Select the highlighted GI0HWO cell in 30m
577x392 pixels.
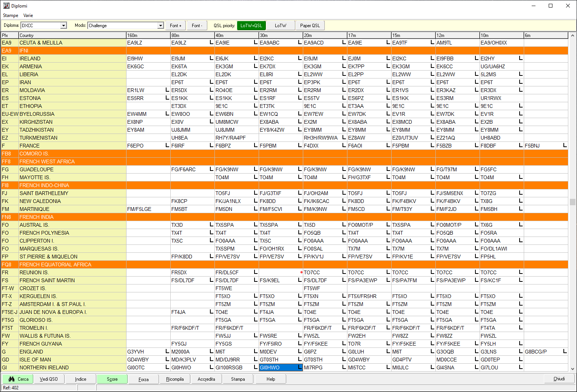[x=281, y=367]
